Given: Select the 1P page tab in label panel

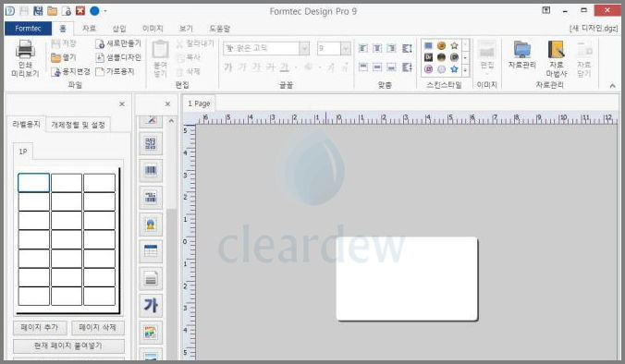Looking at the screenshot, I should click(x=23, y=152).
